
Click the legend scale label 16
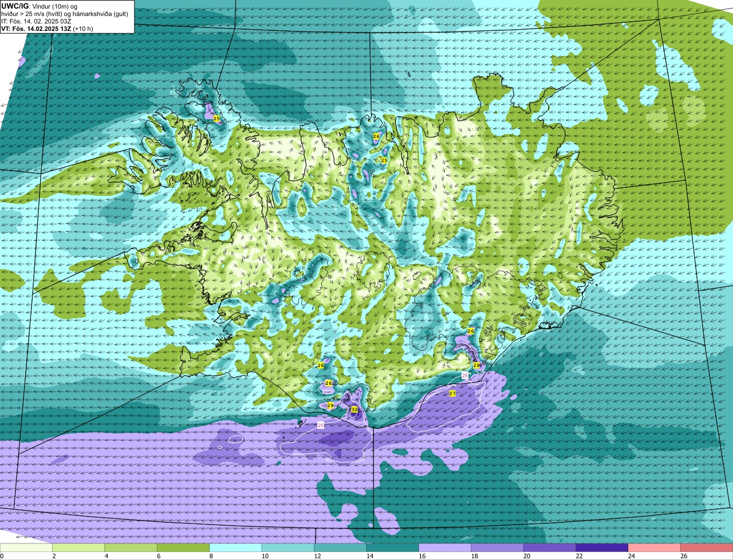pos(421,556)
